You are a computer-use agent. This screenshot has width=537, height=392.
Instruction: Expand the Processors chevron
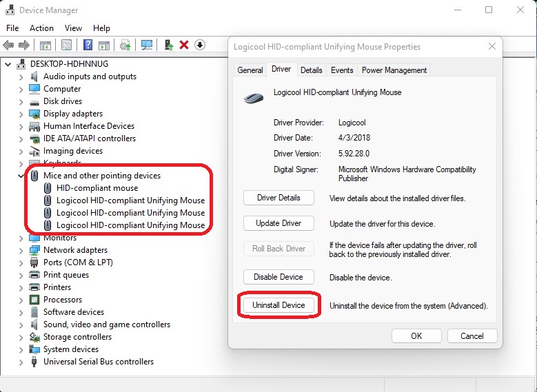pos(21,300)
